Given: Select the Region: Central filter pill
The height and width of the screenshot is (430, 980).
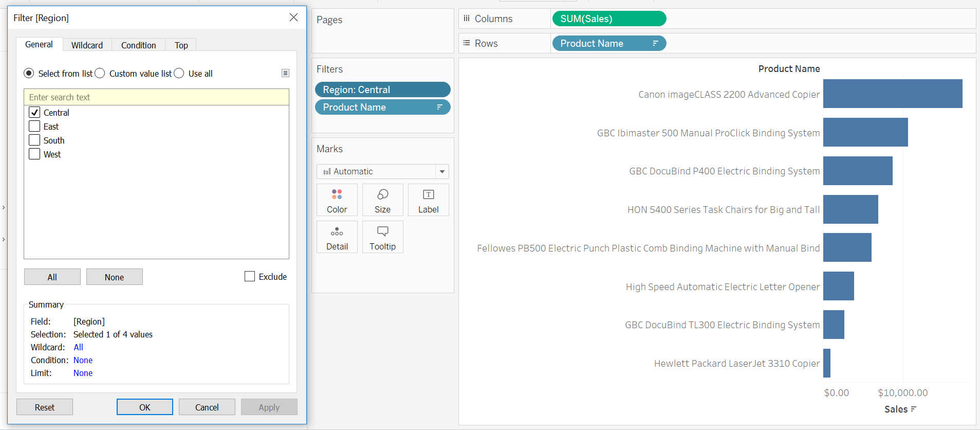Looking at the screenshot, I should 382,89.
